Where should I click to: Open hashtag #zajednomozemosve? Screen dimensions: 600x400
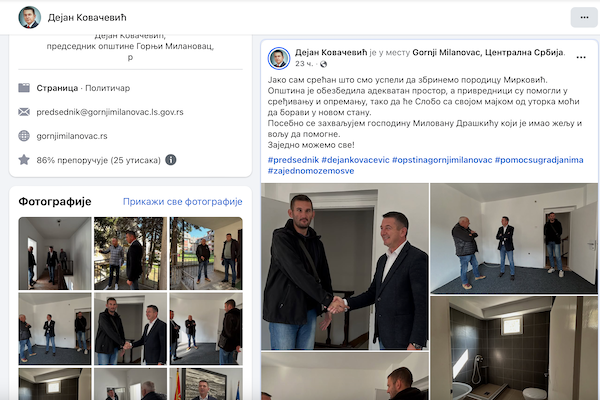311,171
